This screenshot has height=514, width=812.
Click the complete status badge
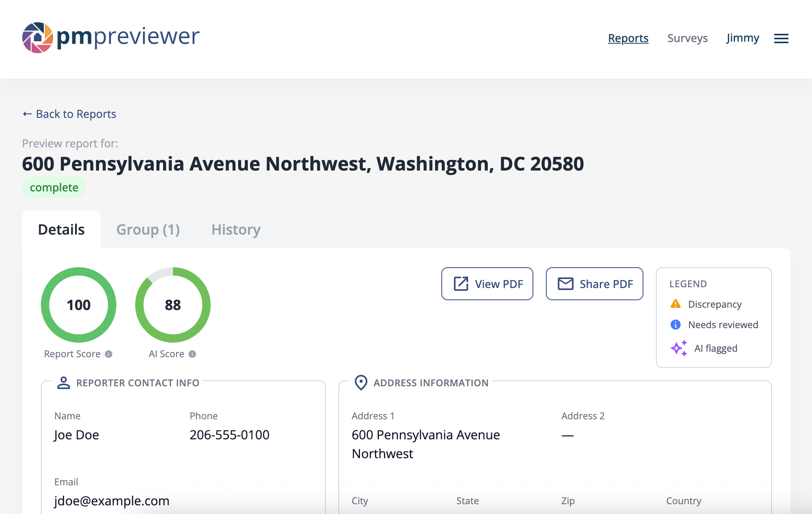tap(54, 187)
